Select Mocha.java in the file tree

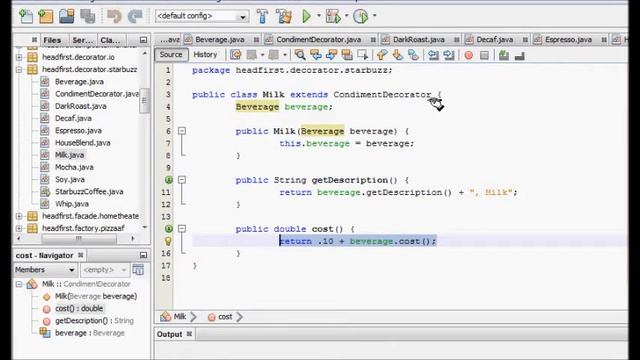(74, 167)
